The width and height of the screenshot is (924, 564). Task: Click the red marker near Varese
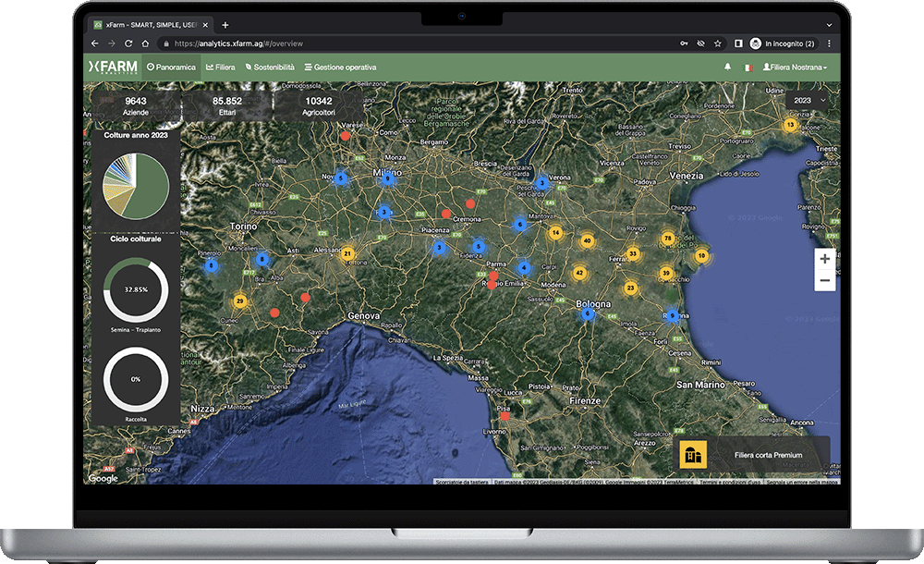point(346,136)
